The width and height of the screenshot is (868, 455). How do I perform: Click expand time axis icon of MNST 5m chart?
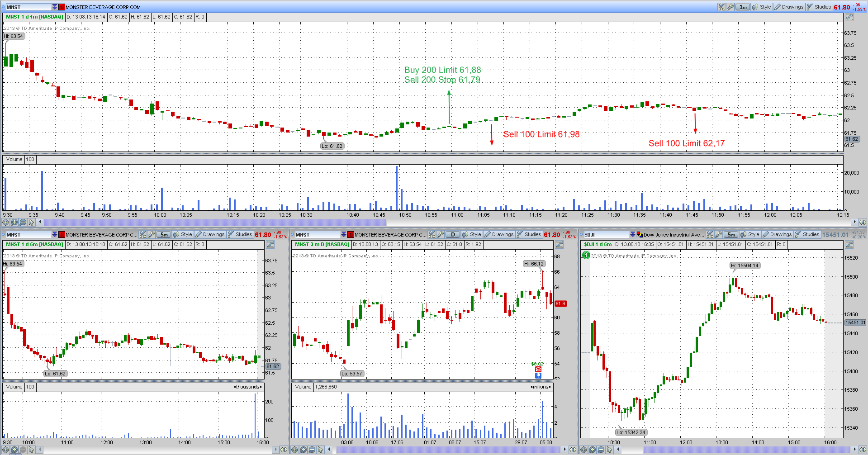point(284,450)
